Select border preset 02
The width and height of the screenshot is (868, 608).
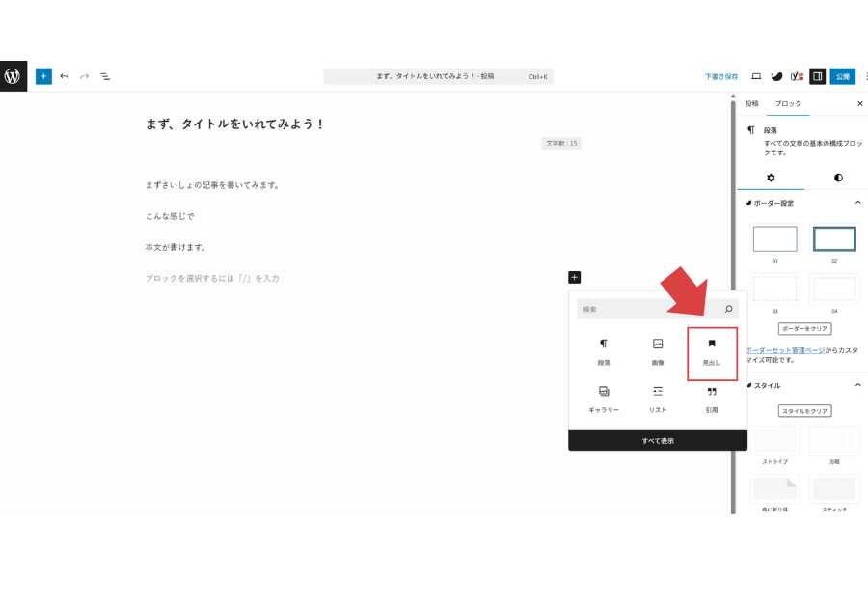(834, 238)
